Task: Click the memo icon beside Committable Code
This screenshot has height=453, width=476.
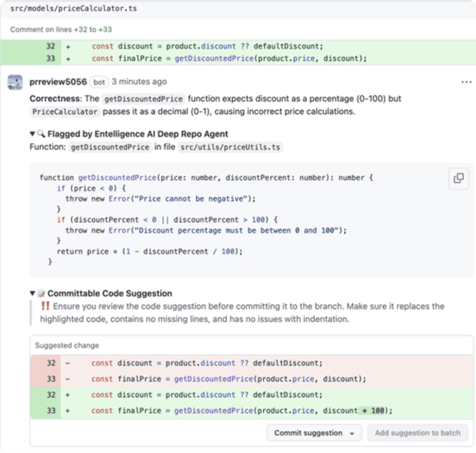Action: pos(42,293)
